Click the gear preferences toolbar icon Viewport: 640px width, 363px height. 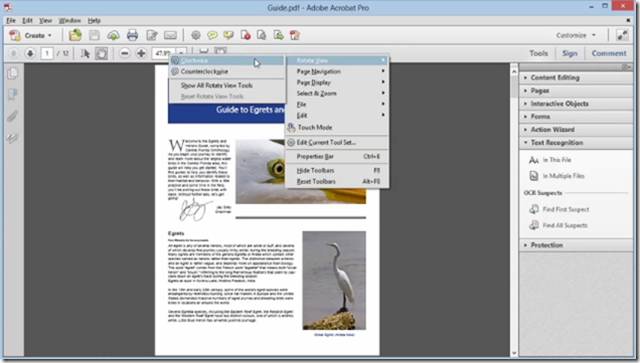196,35
